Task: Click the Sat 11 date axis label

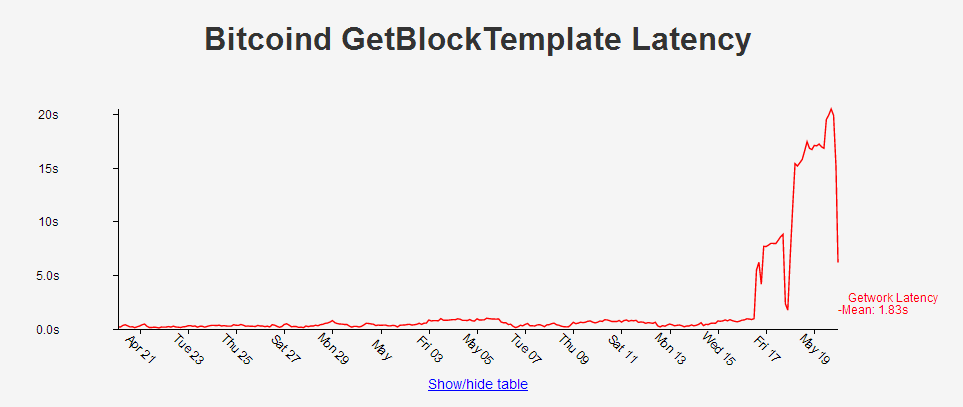Action: [622, 350]
